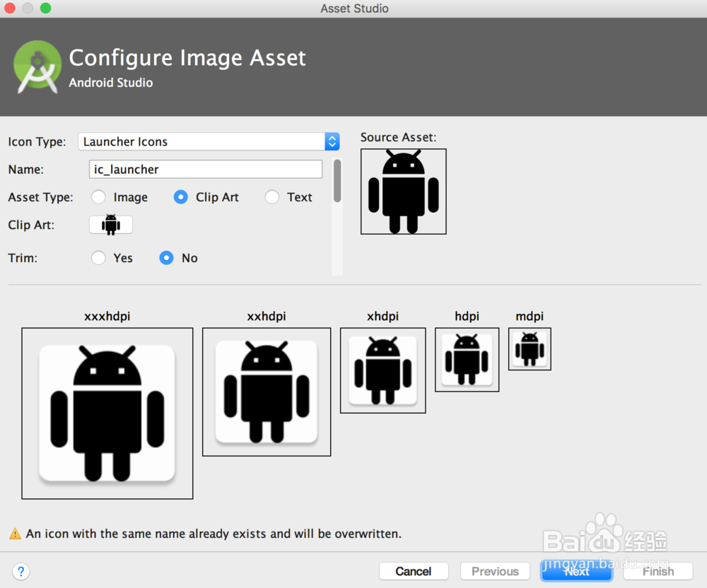This screenshot has width=707, height=588.
Task: Click the xxxhdpi icon preview
Action: tap(107, 413)
